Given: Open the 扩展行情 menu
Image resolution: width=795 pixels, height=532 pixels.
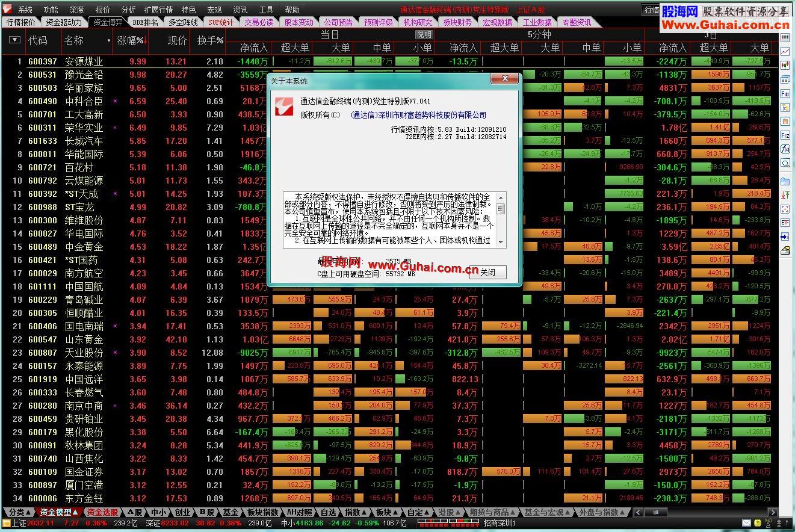Looking at the screenshot, I should [x=158, y=10].
